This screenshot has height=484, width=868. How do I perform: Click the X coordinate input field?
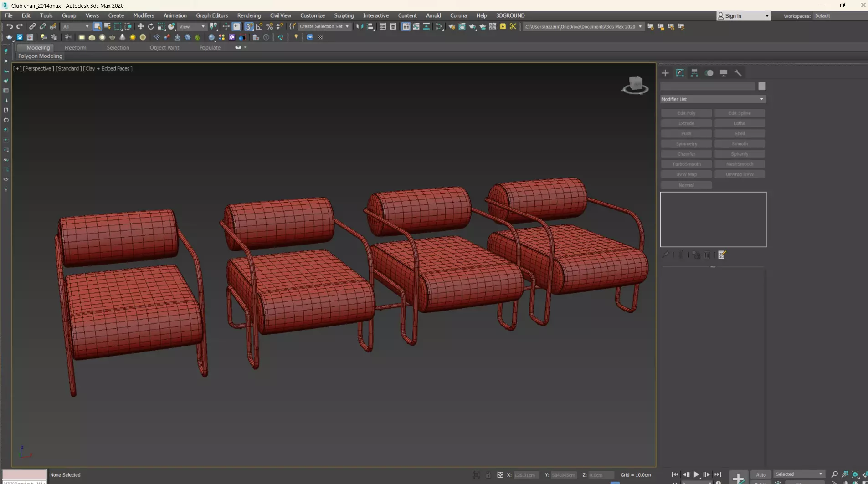(x=526, y=475)
